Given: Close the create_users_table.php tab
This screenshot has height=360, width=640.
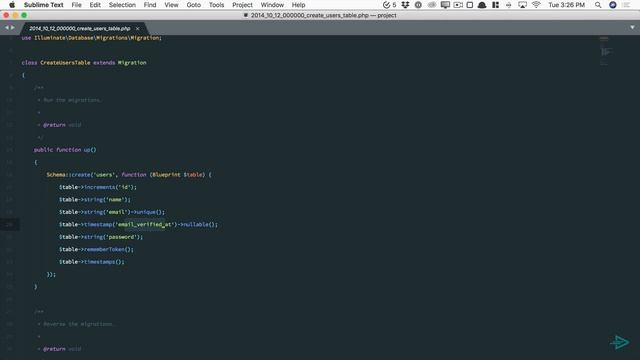Looking at the screenshot, I should (138, 29).
